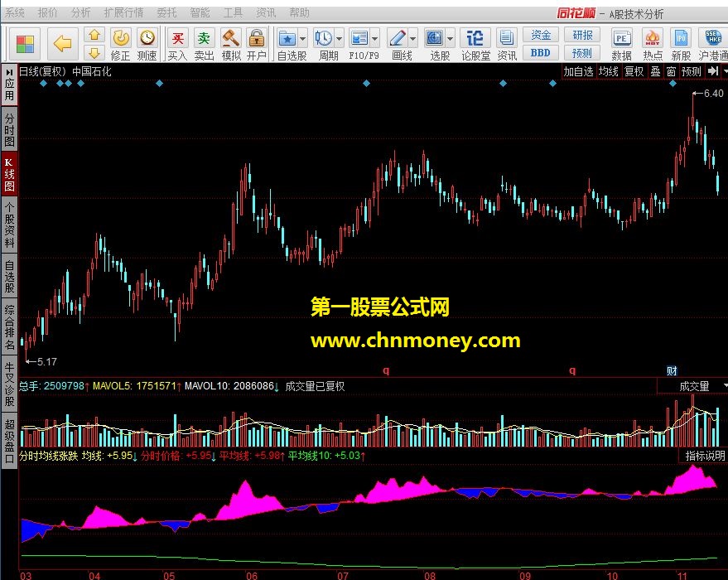Open the 智能 menu
The image size is (728, 580).
tap(200, 13)
